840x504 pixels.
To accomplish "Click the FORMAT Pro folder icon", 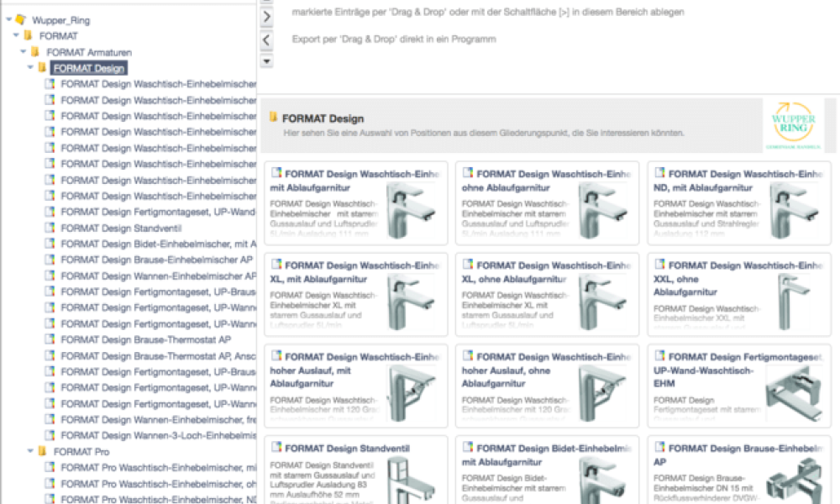I will coord(42,451).
